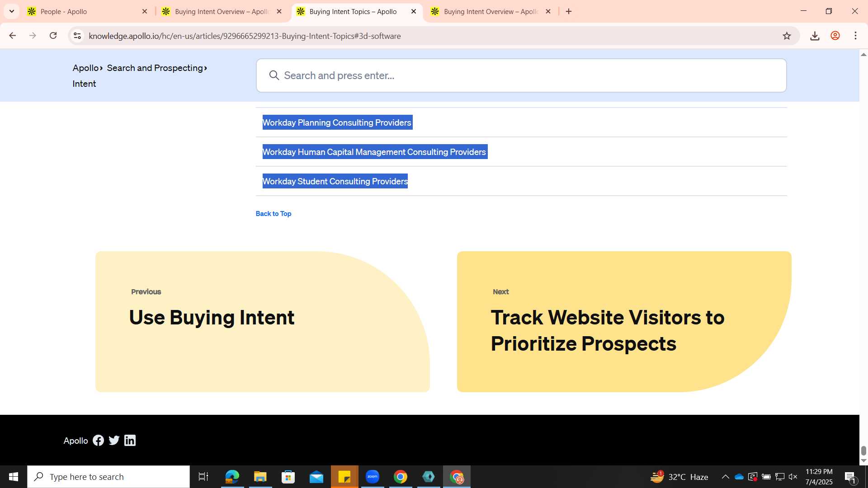Go back with the browser back arrow
This screenshot has height=488, width=868.
[x=13, y=36]
